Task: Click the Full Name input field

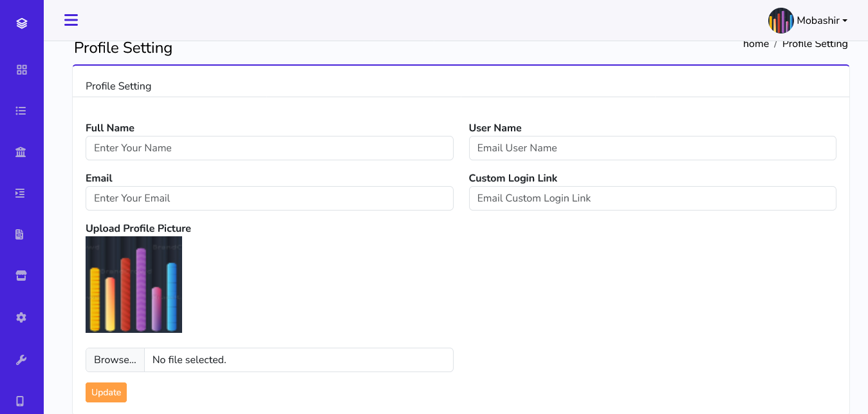Action: [x=269, y=148]
